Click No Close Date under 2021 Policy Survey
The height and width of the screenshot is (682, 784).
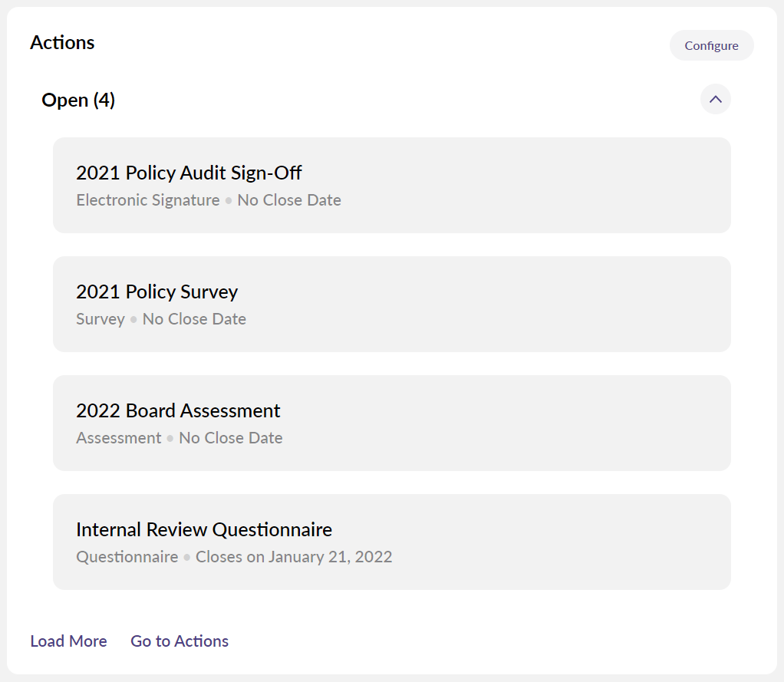click(194, 319)
